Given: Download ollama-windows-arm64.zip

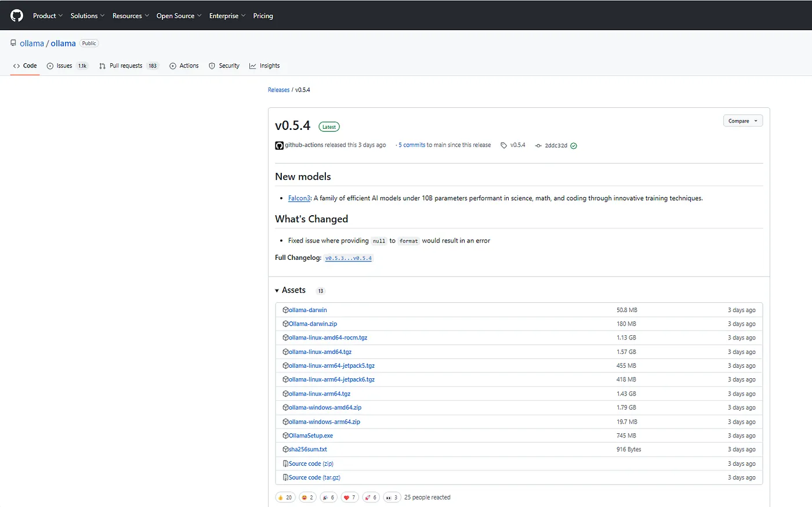Looking at the screenshot, I should point(324,422).
